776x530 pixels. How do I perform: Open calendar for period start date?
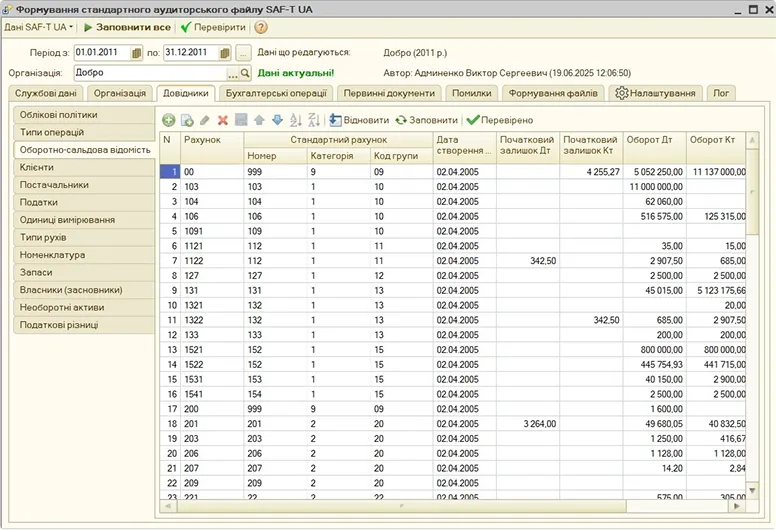pyautogui.click(x=137, y=53)
